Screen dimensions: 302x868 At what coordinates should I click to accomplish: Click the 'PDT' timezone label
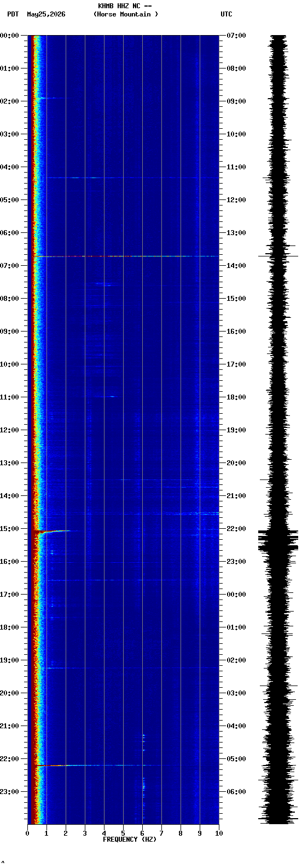click(x=13, y=14)
